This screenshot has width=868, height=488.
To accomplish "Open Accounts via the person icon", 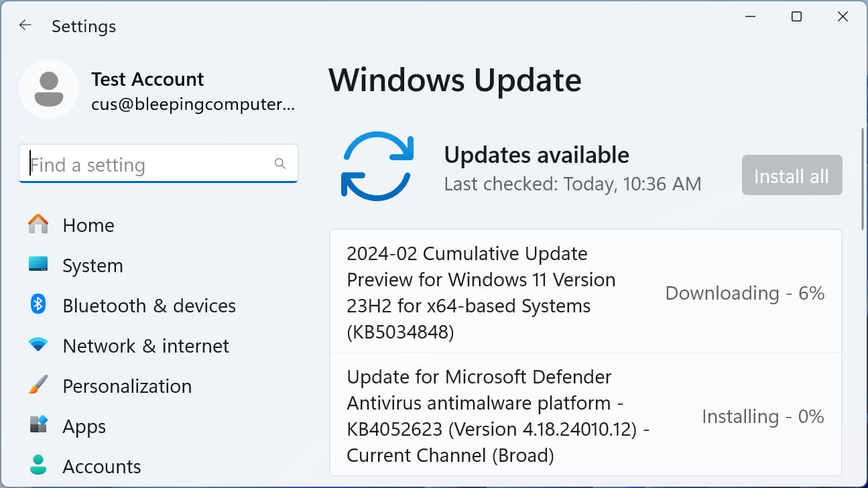I will [x=38, y=466].
